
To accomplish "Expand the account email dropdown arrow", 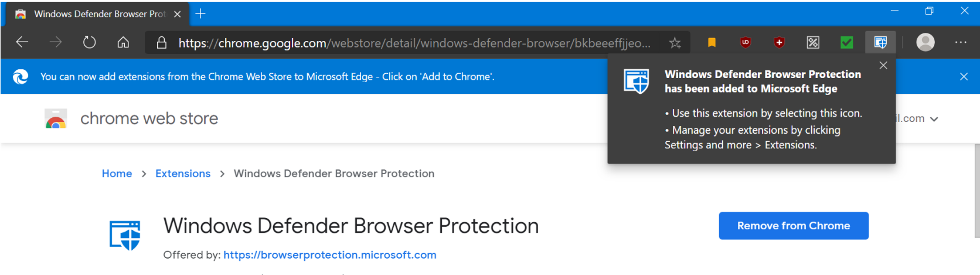I will coord(934,119).
